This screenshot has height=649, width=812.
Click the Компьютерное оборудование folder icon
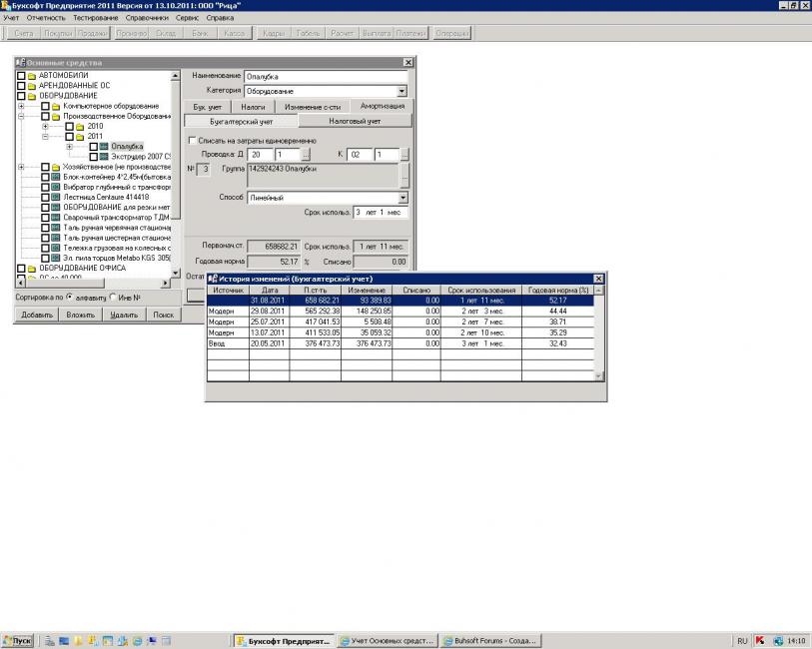[x=56, y=106]
